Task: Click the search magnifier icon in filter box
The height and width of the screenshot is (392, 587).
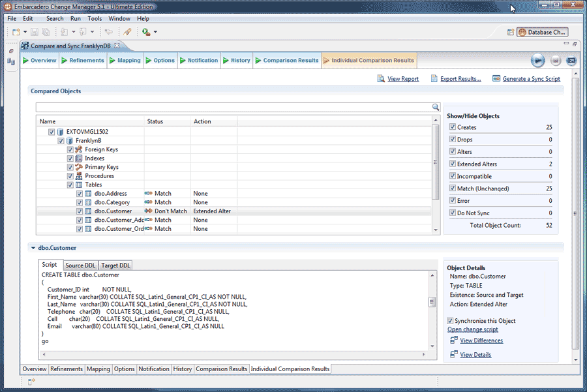Action: (436, 107)
